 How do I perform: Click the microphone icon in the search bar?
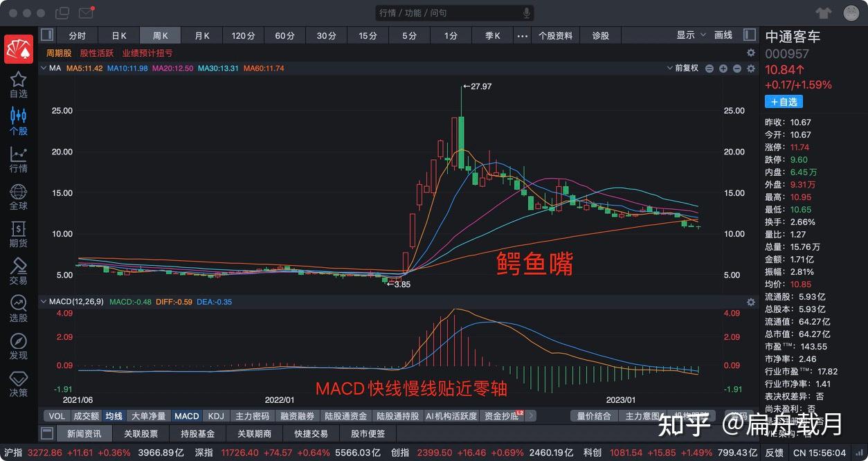pyautogui.click(x=526, y=12)
